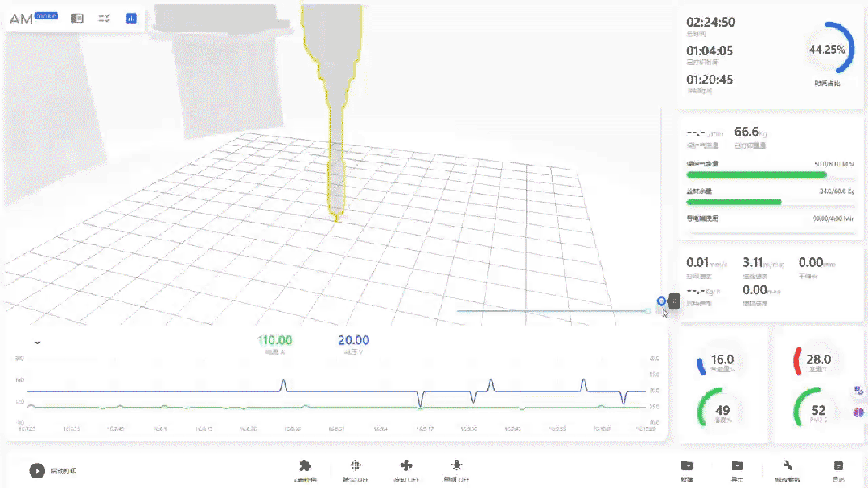Collapse the live chart panel using its chevron
The height and width of the screenshot is (488, 868).
tap(37, 342)
